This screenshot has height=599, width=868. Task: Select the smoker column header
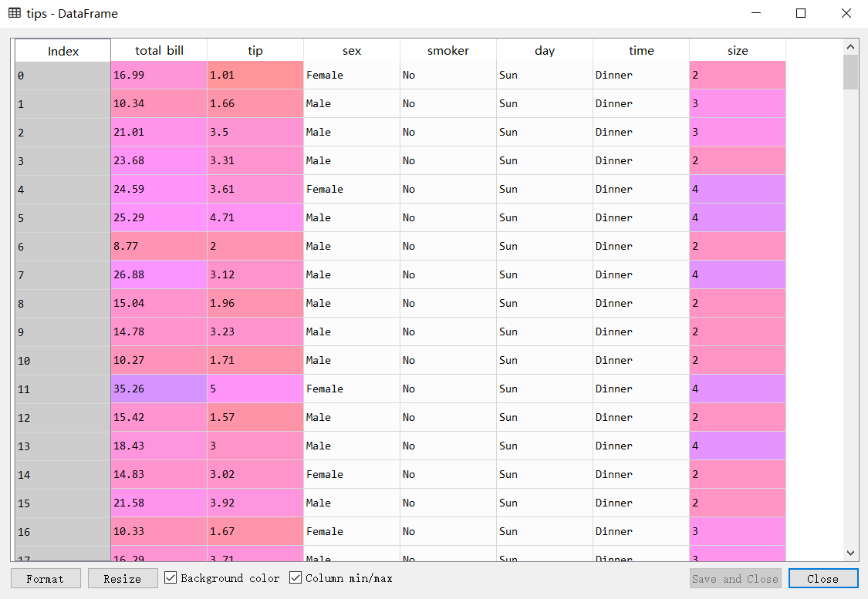448,50
